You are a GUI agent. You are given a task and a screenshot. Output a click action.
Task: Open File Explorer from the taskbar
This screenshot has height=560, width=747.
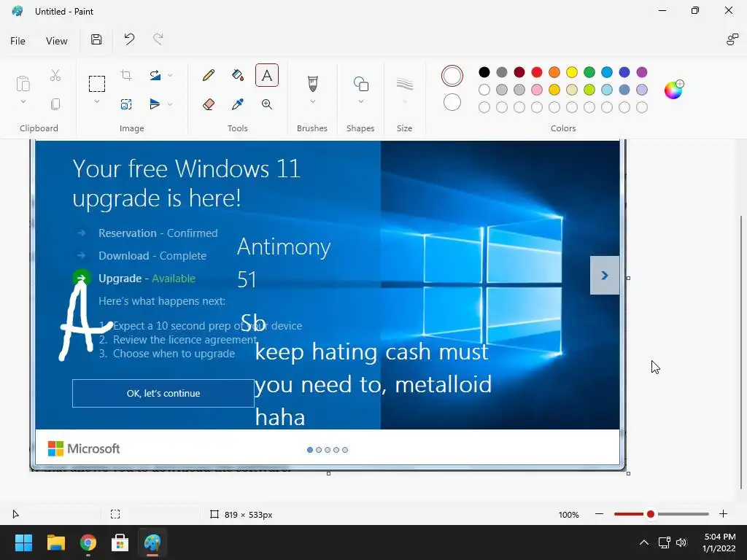click(x=55, y=542)
